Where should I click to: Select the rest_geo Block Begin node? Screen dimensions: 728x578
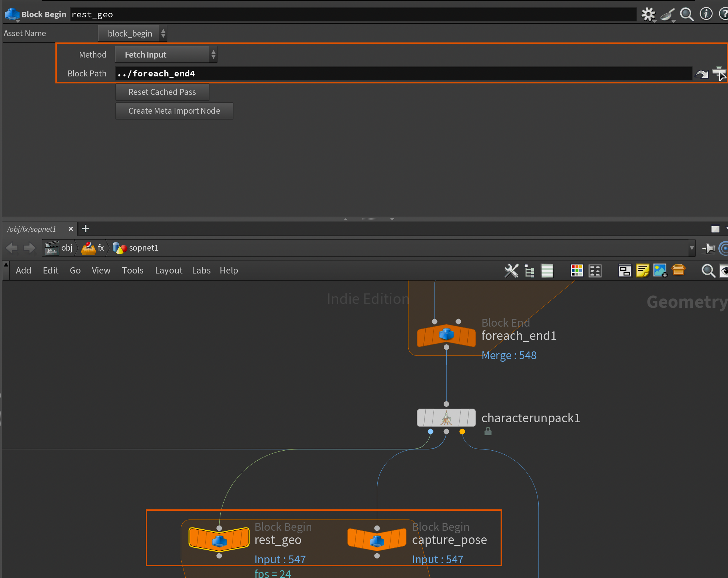219,540
